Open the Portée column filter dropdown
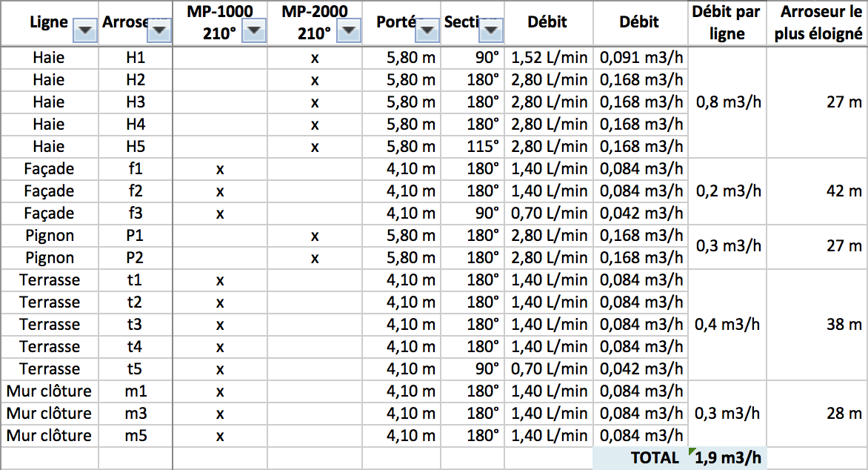This screenshot has width=868, height=470. [427, 30]
